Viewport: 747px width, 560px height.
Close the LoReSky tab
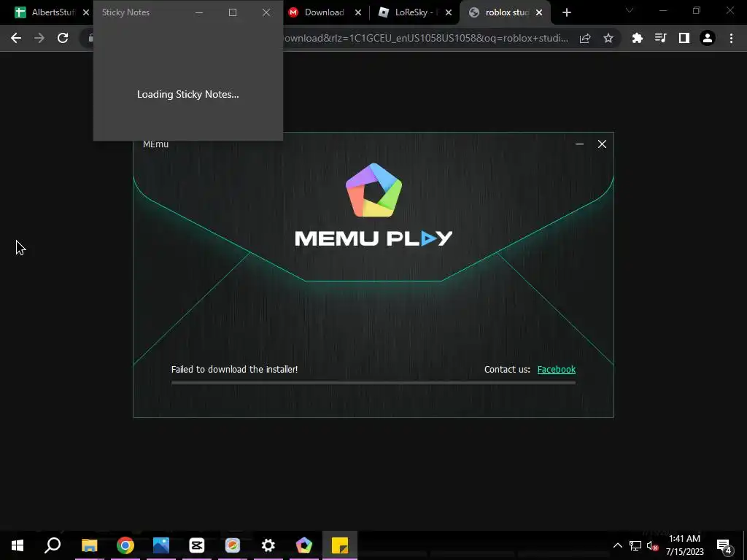point(449,13)
